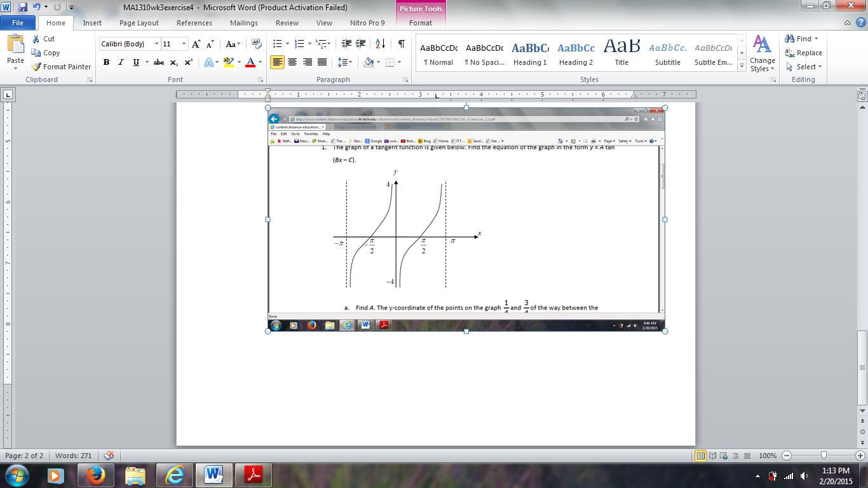This screenshot has width=868, height=488.
Task: Toggle Italic formatting
Action: (x=121, y=63)
